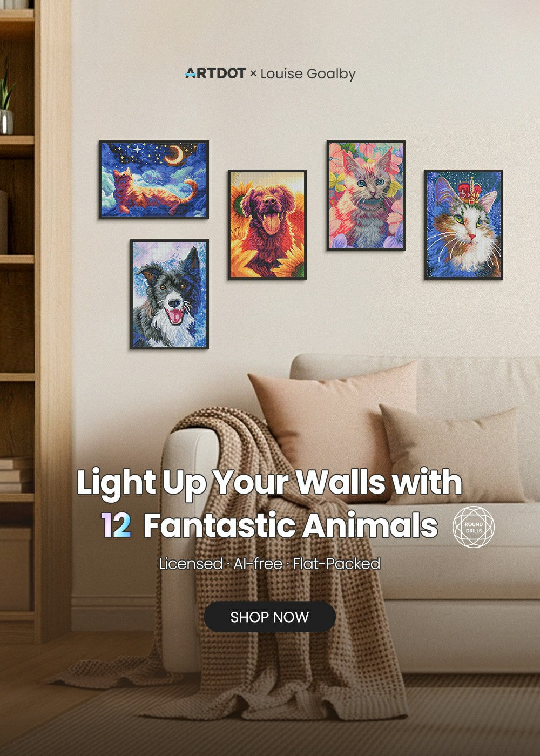Click the 'AI-free' tagline text

pos(258,564)
